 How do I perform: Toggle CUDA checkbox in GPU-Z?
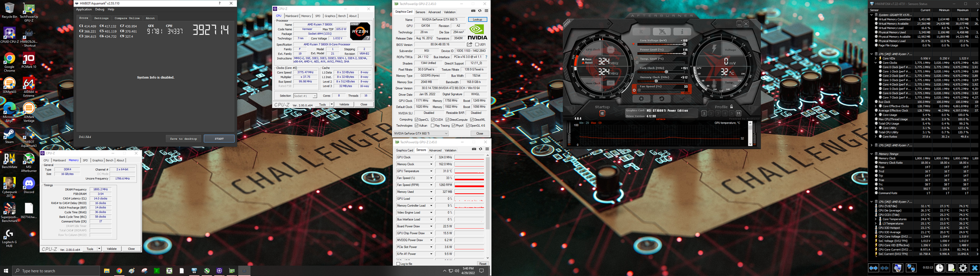[x=432, y=120]
